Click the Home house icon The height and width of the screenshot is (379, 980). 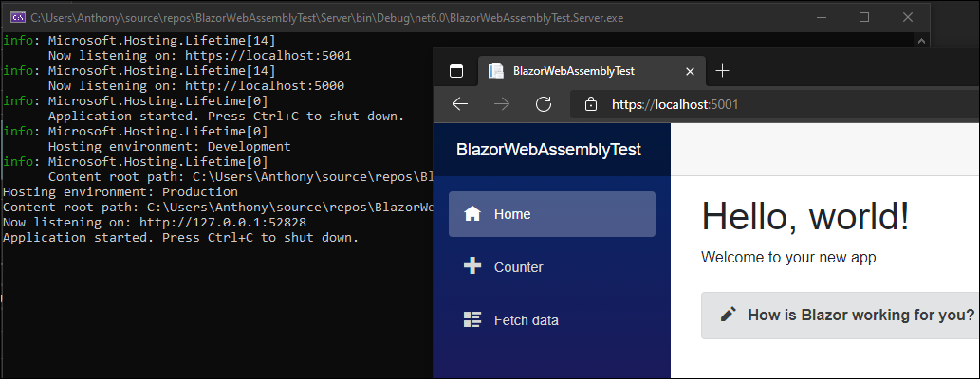472,214
